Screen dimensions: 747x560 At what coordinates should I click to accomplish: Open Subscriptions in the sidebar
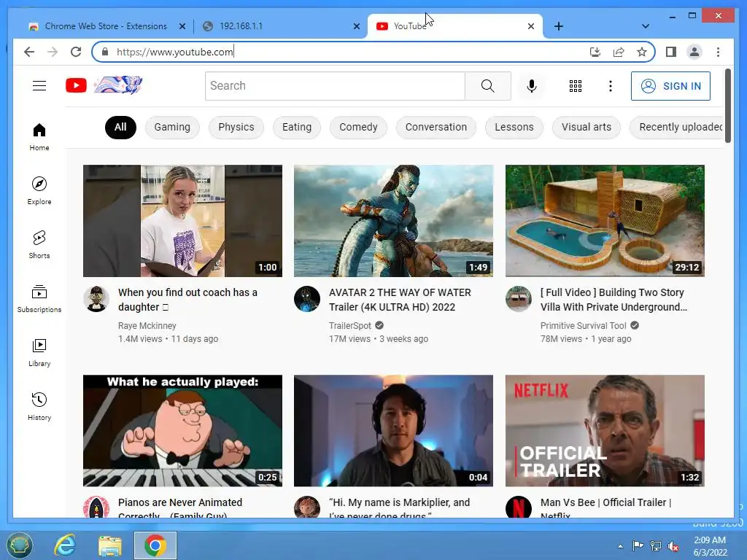(39, 298)
